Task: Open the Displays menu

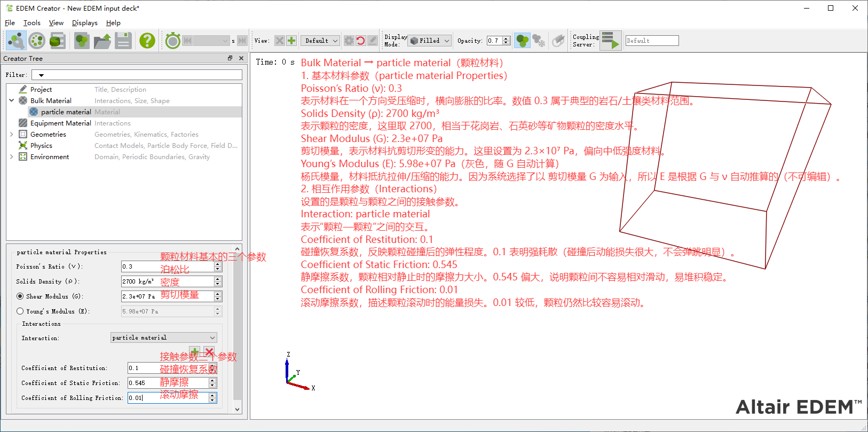Action: (84, 23)
